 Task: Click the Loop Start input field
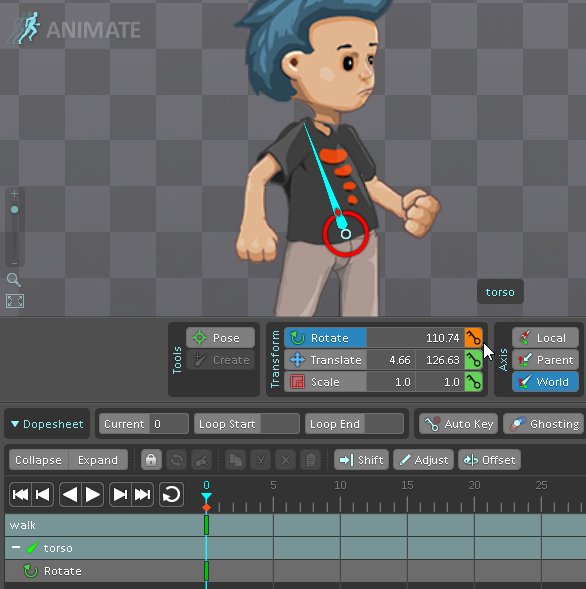[280, 424]
